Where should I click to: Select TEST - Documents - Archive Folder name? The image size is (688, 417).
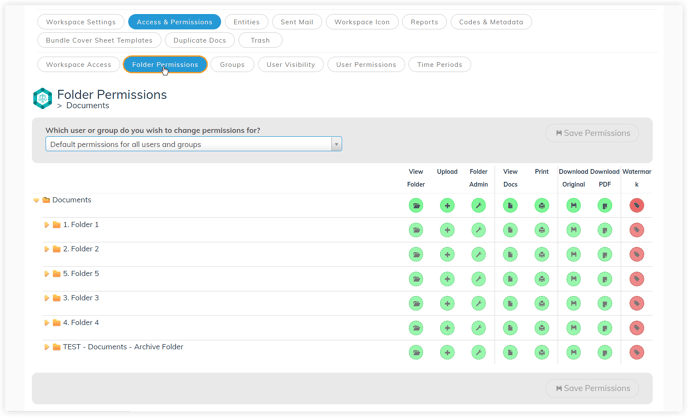(x=123, y=347)
